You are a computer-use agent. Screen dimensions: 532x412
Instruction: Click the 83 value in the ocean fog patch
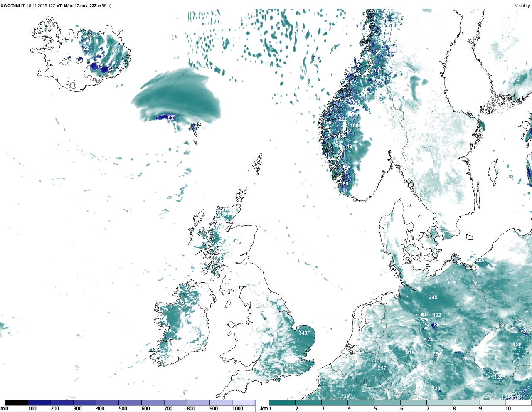pyautogui.click(x=170, y=118)
